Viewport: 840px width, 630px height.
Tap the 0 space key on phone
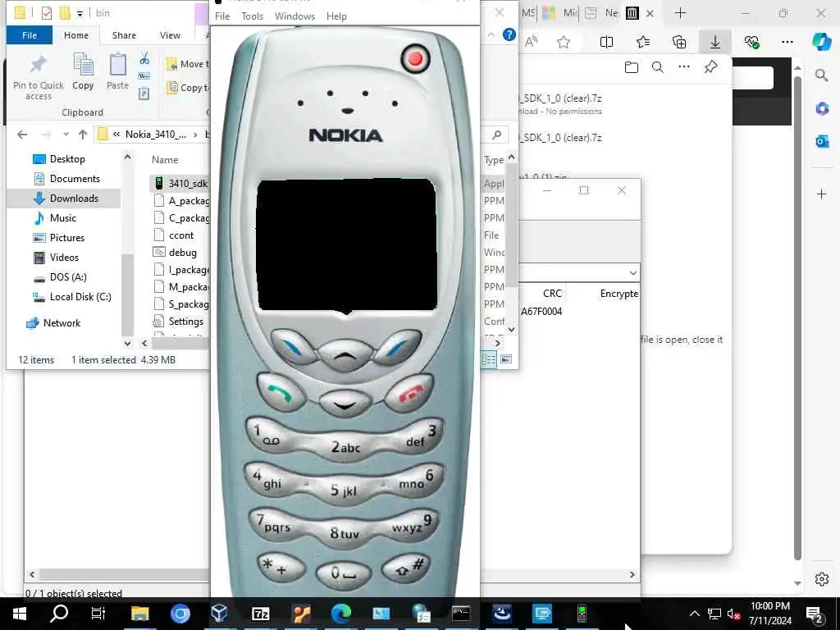343,574
